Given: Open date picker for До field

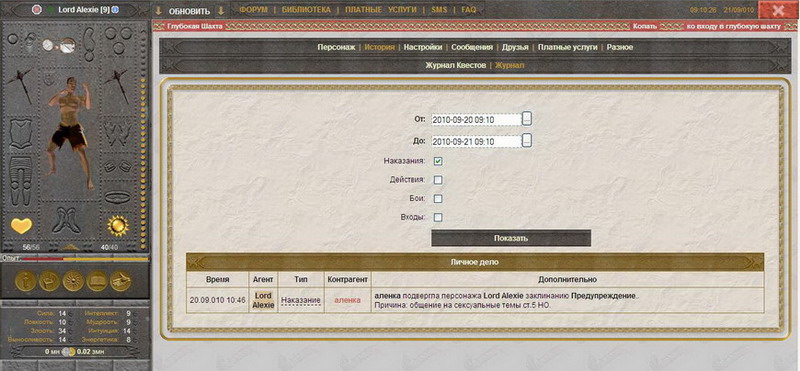Looking at the screenshot, I should (x=527, y=140).
